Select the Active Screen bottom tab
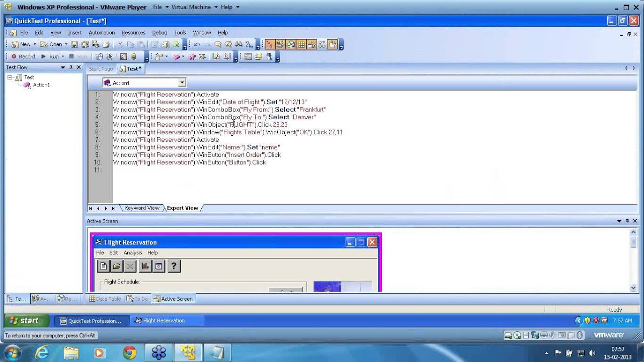This screenshot has width=644, height=362. tap(173, 299)
